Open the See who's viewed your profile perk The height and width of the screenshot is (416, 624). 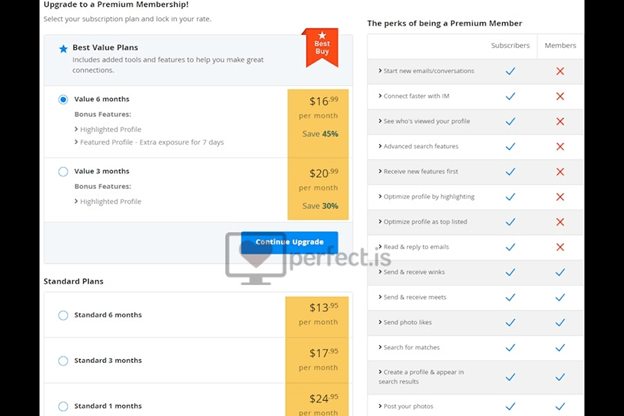tap(424, 121)
